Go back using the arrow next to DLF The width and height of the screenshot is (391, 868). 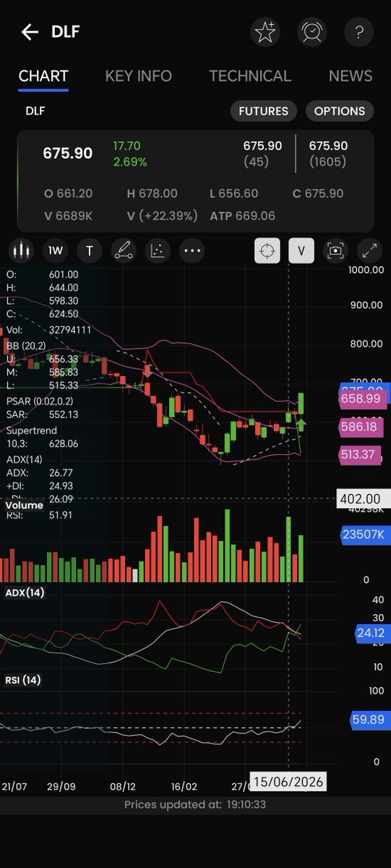pos(29,32)
